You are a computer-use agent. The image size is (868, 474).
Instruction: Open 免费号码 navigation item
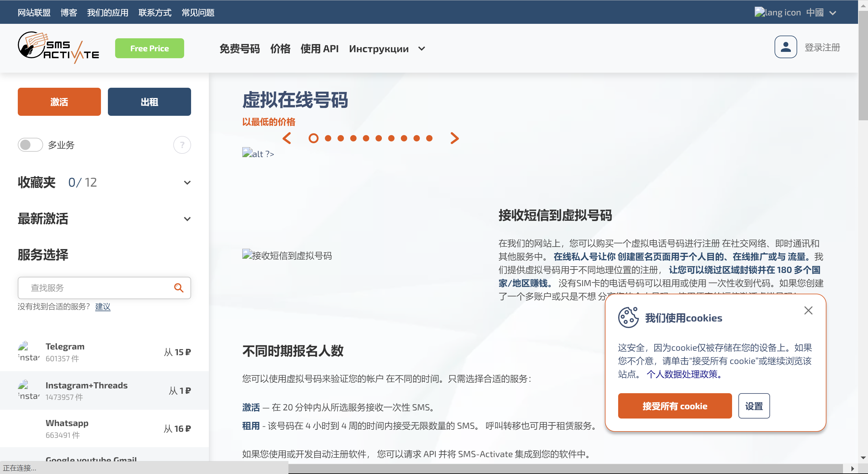(x=239, y=49)
